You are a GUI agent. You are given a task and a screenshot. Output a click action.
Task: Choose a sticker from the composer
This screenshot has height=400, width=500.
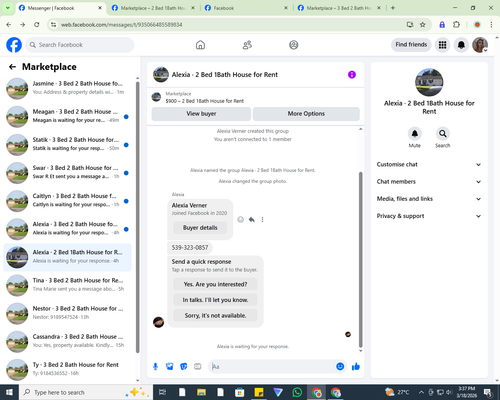click(184, 367)
